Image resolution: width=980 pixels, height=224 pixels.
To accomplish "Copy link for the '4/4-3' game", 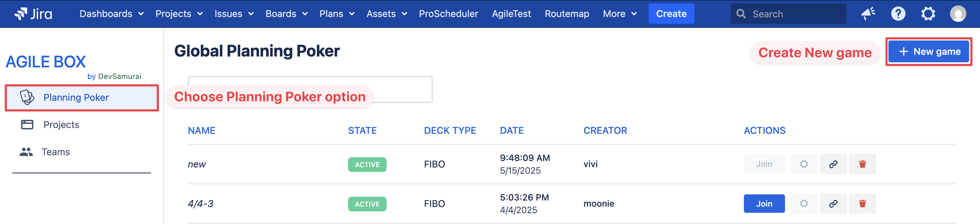I will (833, 204).
